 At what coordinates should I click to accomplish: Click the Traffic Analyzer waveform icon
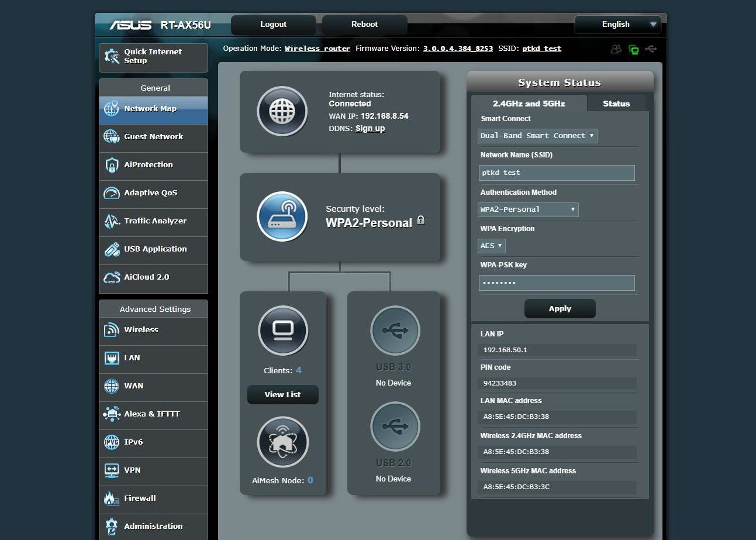pyautogui.click(x=112, y=221)
